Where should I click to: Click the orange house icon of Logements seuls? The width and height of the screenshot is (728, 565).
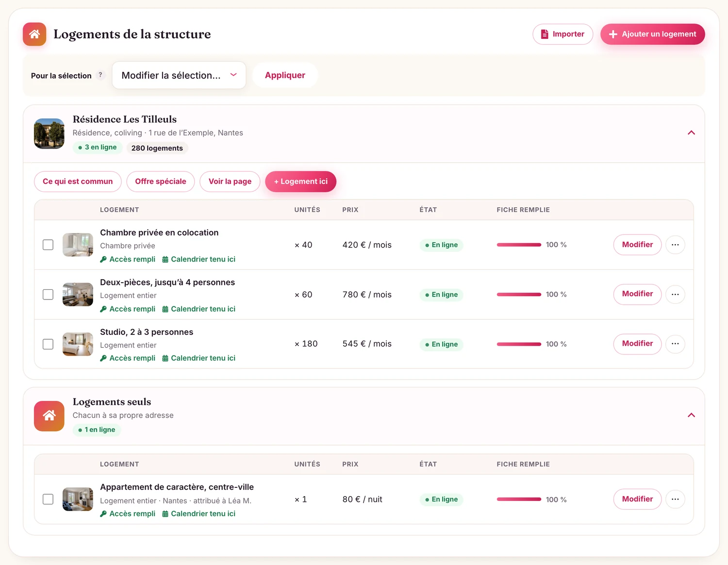(x=49, y=416)
